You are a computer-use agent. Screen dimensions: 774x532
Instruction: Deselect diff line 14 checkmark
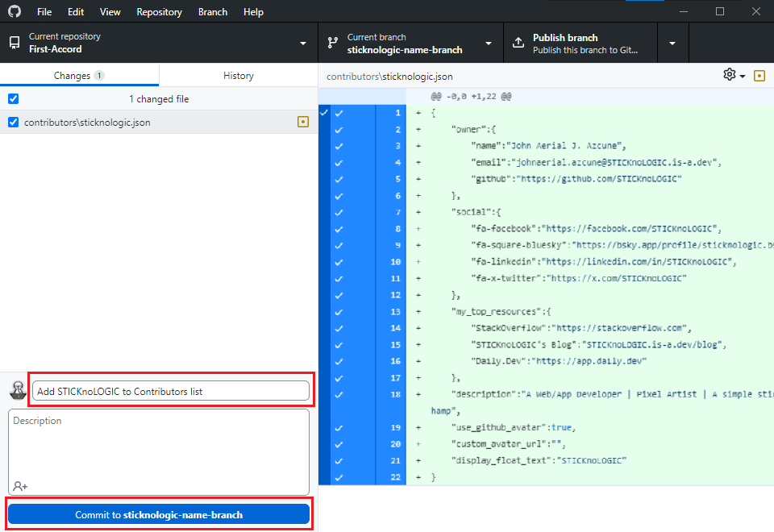[x=339, y=328]
